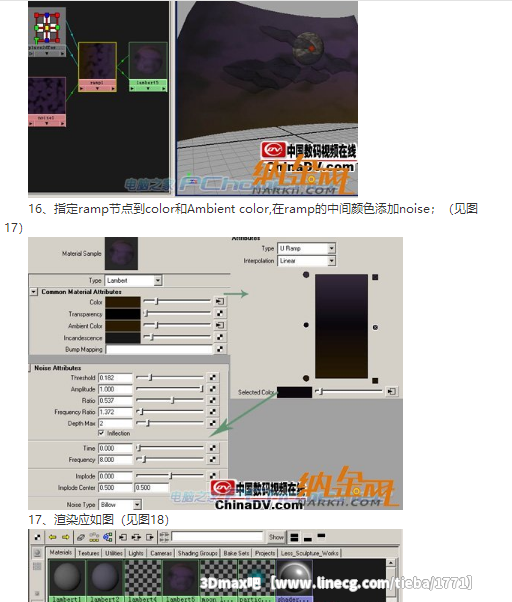Image resolution: width=512 pixels, height=602 pixels.
Task: Click the rearrange graph icon
Action: point(94,537)
